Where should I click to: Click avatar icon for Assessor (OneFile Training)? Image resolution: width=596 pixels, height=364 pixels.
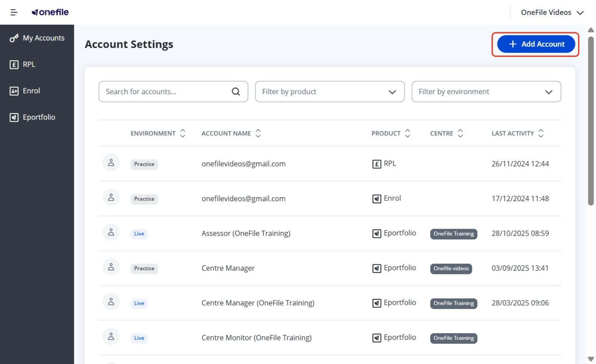pyautogui.click(x=111, y=232)
